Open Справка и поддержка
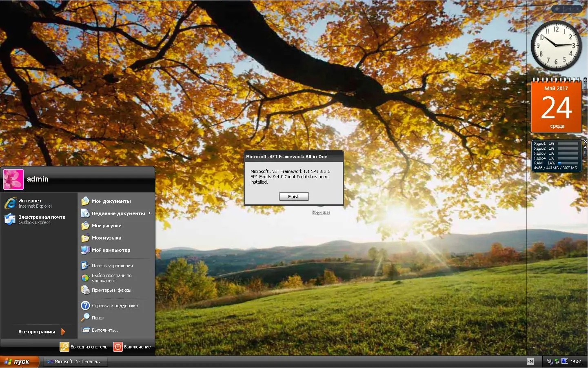The height and width of the screenshot is (368, 588). coord(115,305)
